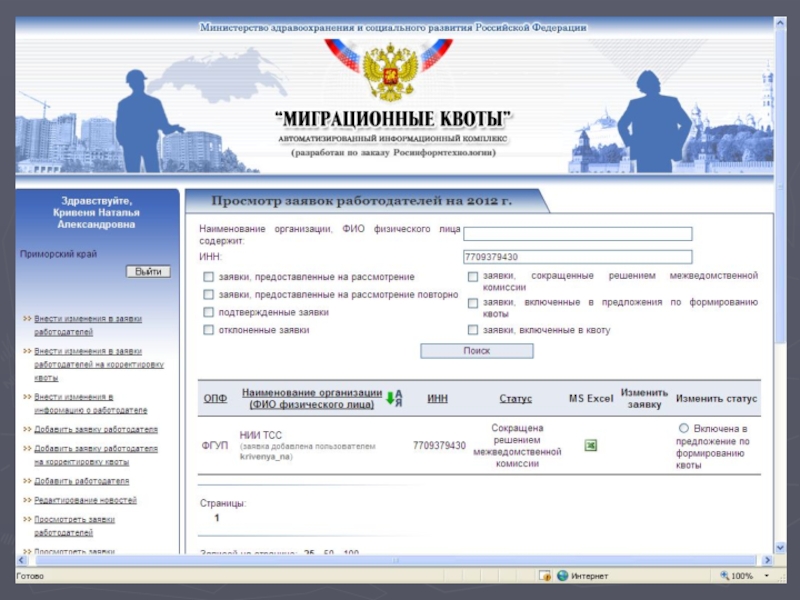Check 'заявки, сокращенные решением межведомственной комиссии'

(473, 277)
